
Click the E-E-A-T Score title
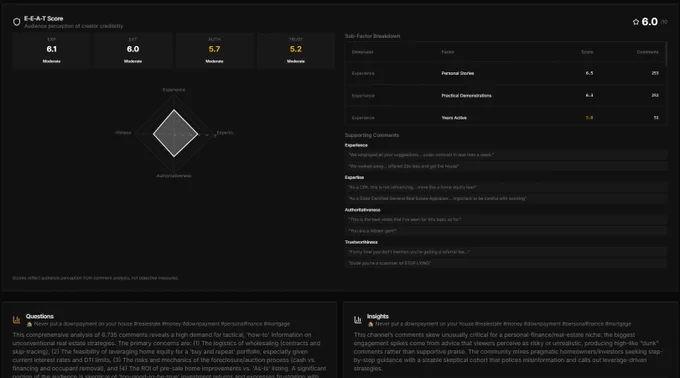[43, 19]
